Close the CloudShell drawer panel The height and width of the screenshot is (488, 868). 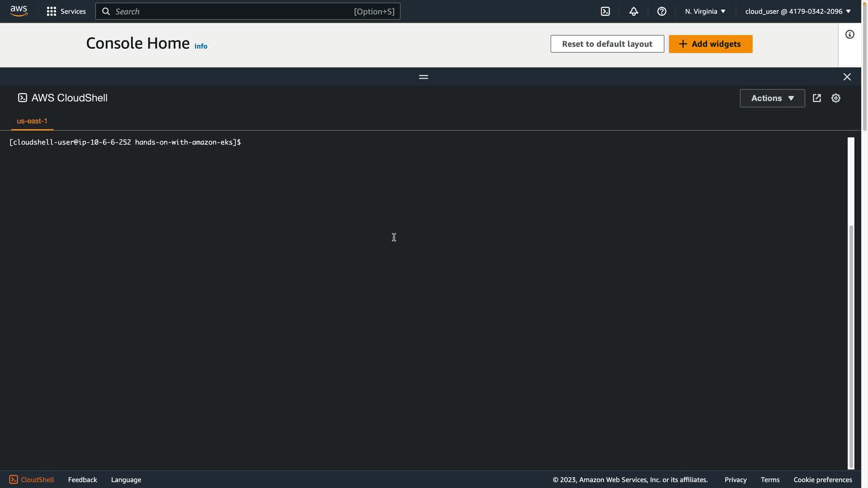[x=847, y=77]
